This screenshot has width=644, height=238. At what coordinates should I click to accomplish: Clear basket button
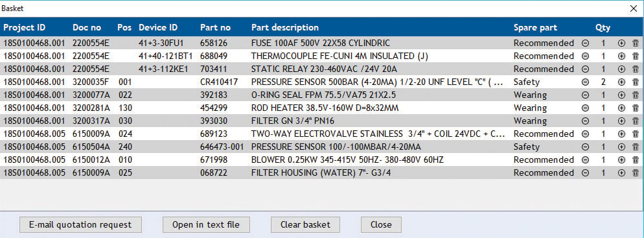[305, 225]
